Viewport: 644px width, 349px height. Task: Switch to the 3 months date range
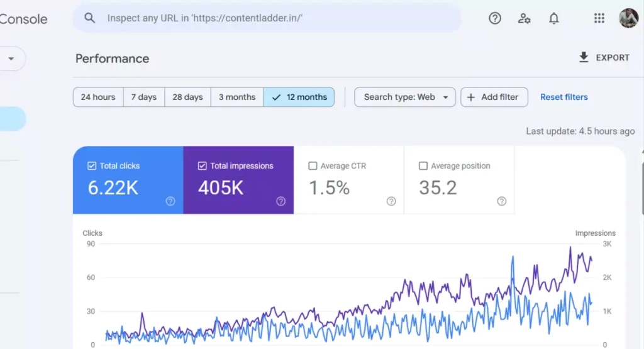click(236, 97)
